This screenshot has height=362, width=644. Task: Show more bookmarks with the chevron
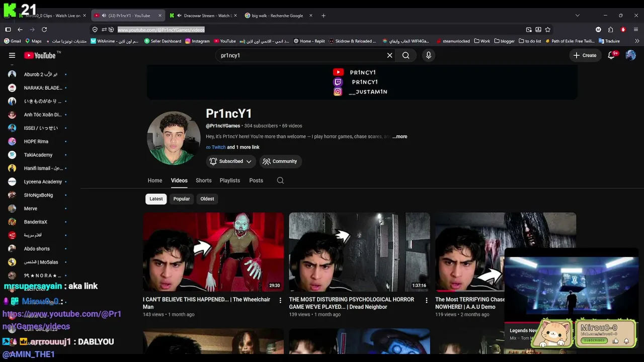point(637,41)
